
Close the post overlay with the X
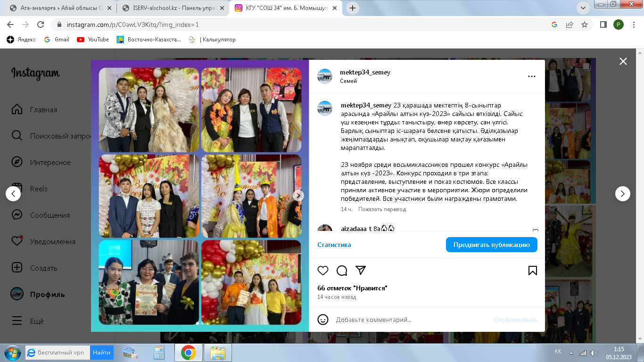[623, 61]
